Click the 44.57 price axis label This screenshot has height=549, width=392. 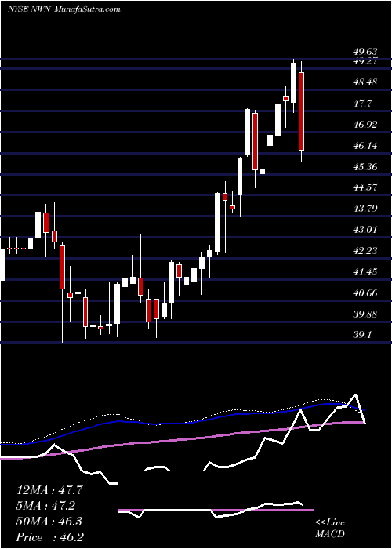[365, 187]
